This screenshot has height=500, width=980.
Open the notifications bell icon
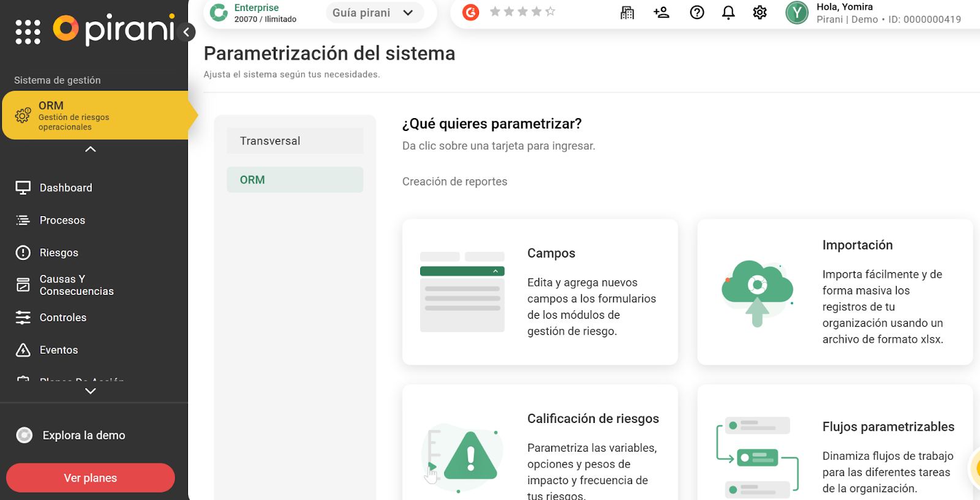point(728,12)
